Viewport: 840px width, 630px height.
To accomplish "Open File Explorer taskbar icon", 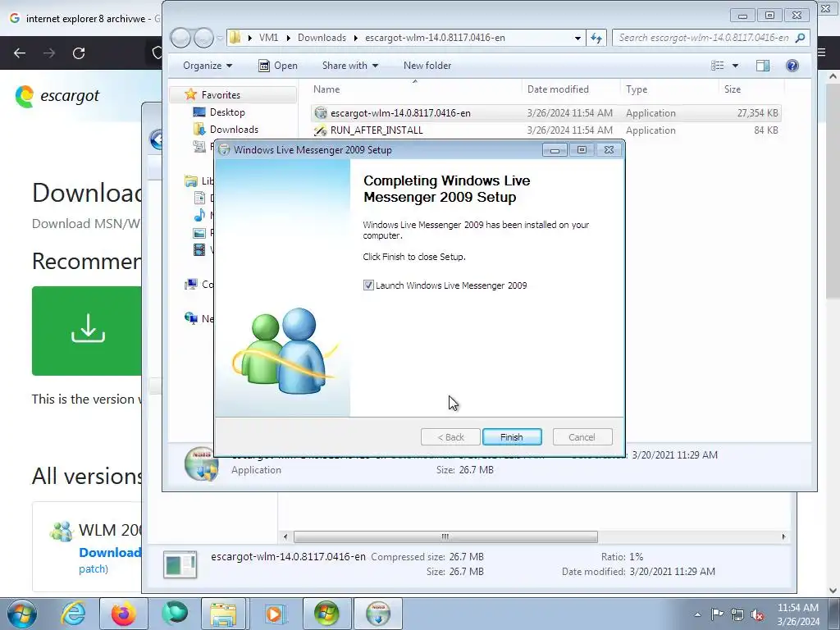I will 223,614.
